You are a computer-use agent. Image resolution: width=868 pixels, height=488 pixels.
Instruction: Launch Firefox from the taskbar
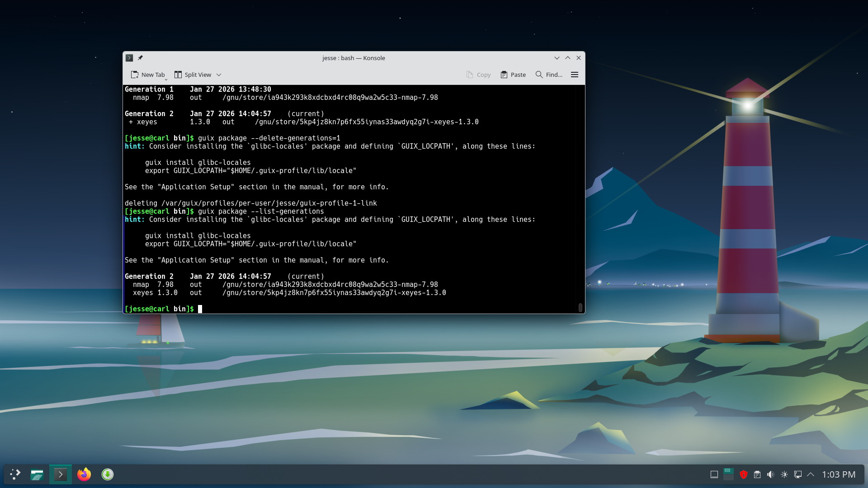click(x=84, y=474)
